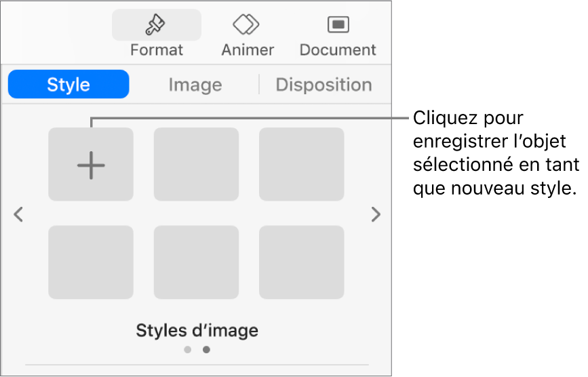
Task: Select the bottom-right empty style slot
Action: pos(301,262)
